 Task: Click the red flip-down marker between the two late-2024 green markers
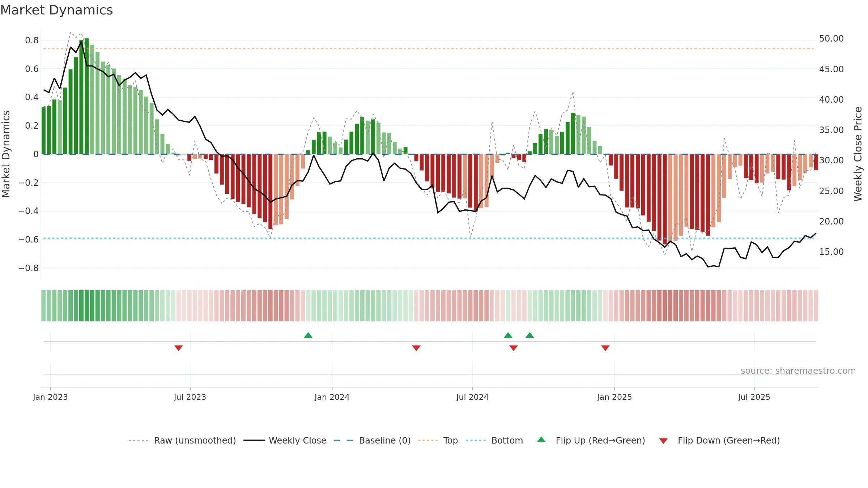click(x=514, y=348)
